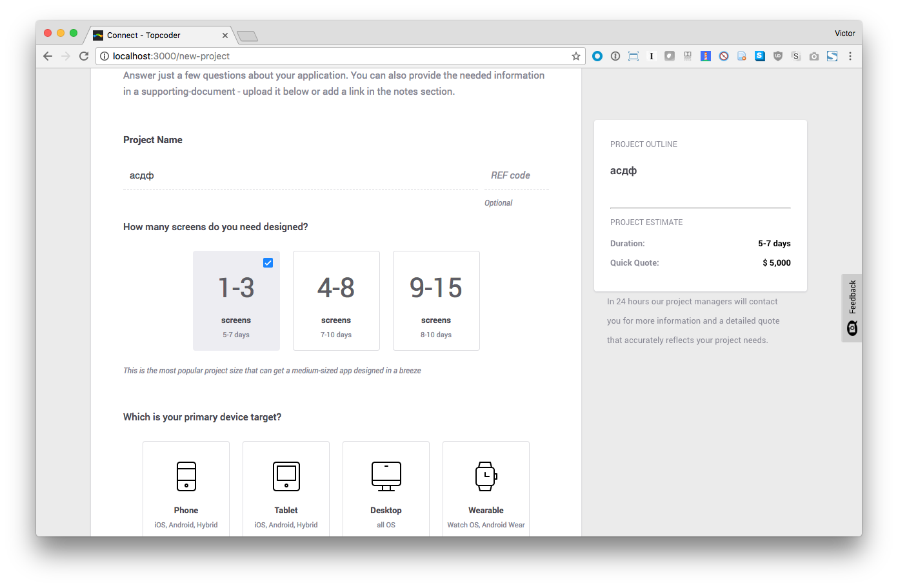This screenshot has height=588, width=898.
Task: Edit the Project Name field
Action: 301,175
